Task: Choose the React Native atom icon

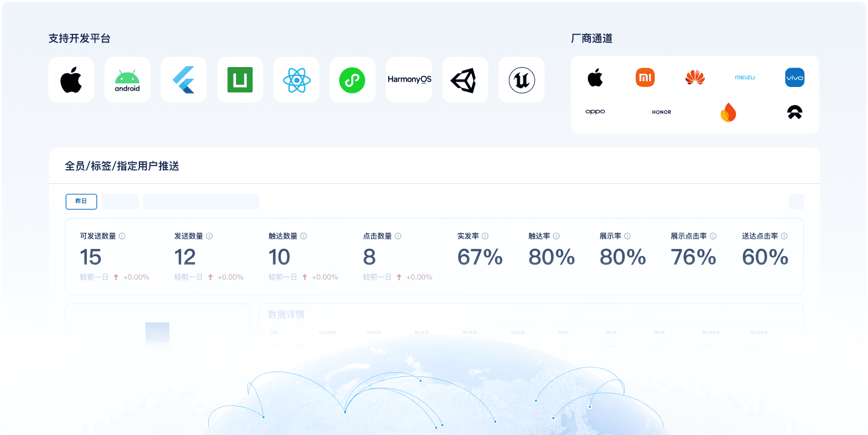Action: [296, 80]
